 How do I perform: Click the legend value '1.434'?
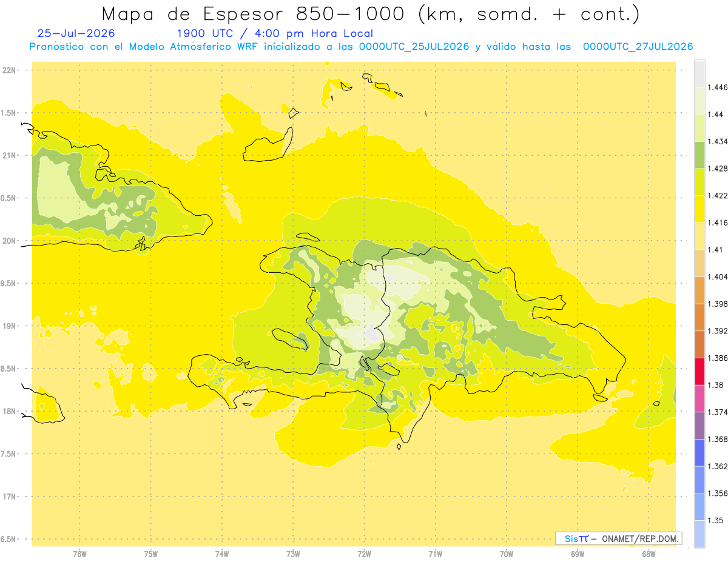pyautogui.click(x=718, y=141)
